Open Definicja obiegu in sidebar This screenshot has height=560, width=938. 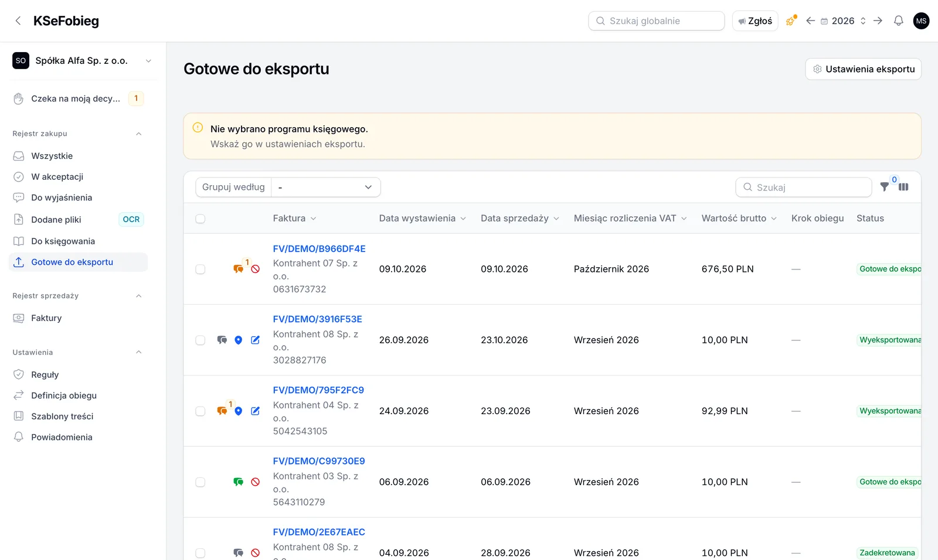78,395
